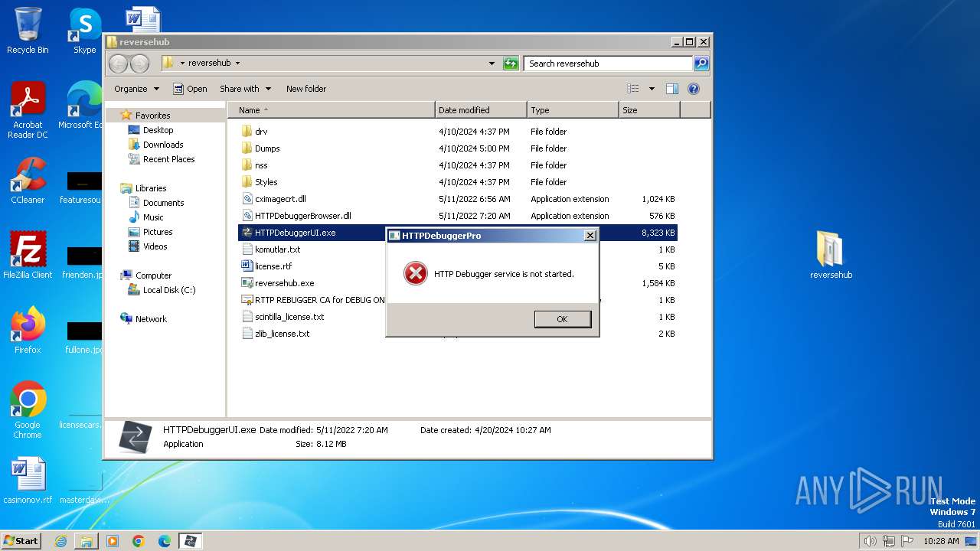Open the Share with dropdown
The width and height of the screenshot is (980, 551).
pyautogui.click(x=245, y=89)
